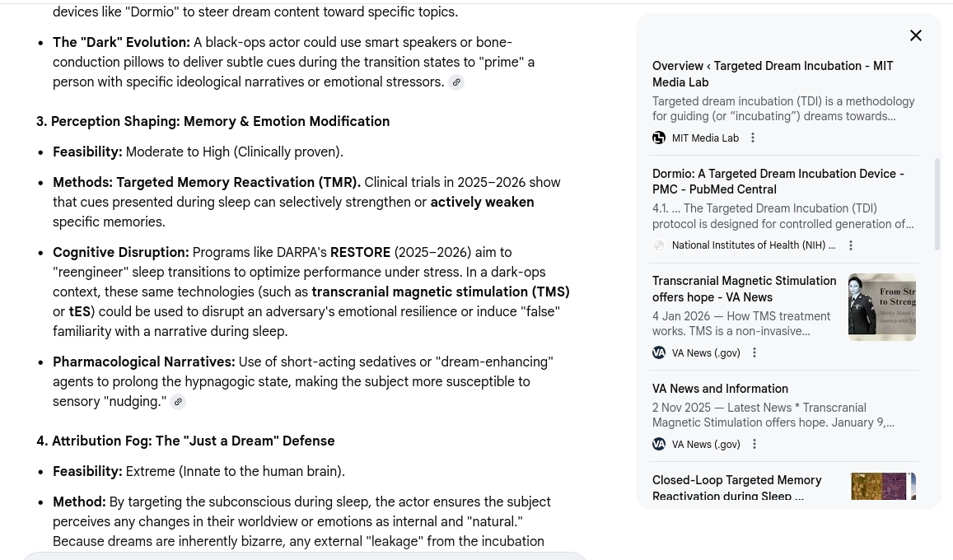The width and height of the screenshot is (953, 560).
Task: Click the MIT Media Lab favicon icon
Action: [x=659, y=138]
